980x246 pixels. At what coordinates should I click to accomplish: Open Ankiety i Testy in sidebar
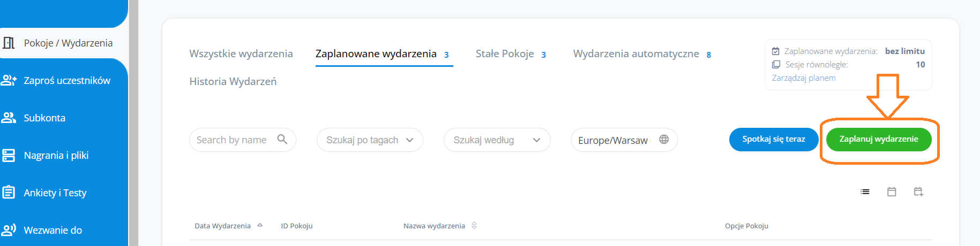[x=55, y=193]
